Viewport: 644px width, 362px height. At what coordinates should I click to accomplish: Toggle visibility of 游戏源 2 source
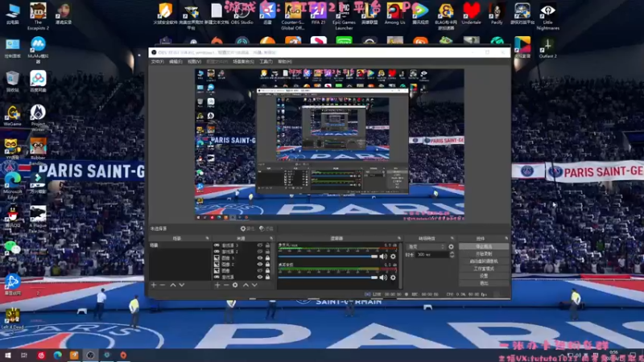click(259, 252)
